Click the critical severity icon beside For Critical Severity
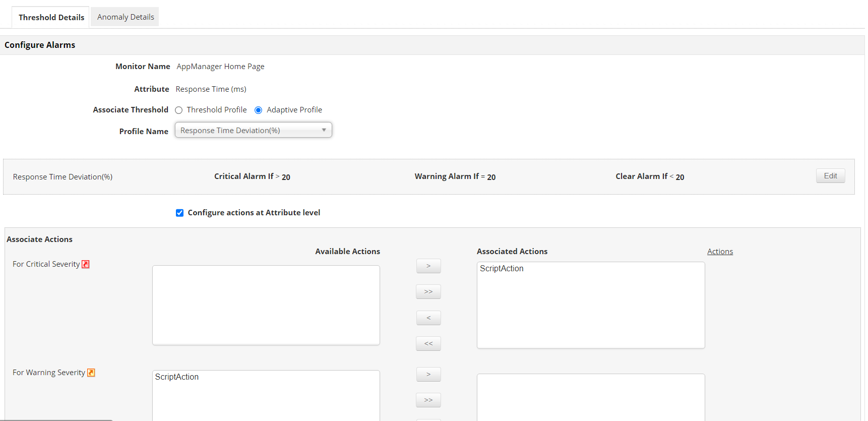 coord(86,264)
